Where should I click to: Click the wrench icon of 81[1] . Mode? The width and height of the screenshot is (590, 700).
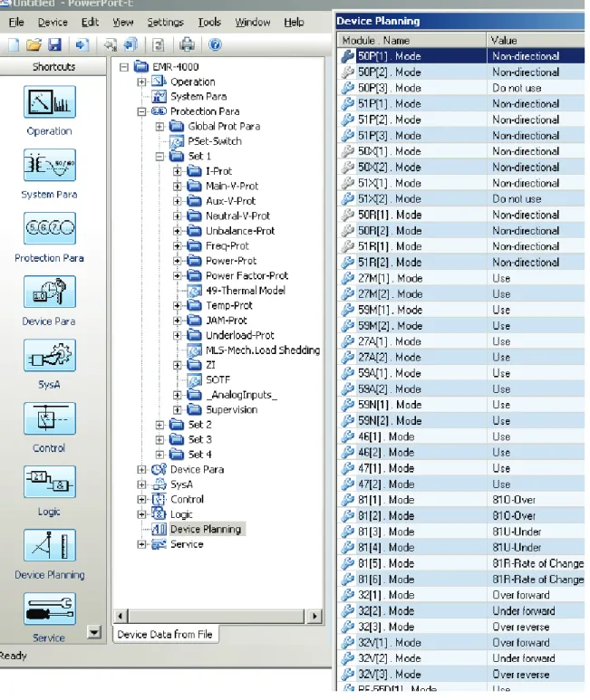tap(347, 500)
